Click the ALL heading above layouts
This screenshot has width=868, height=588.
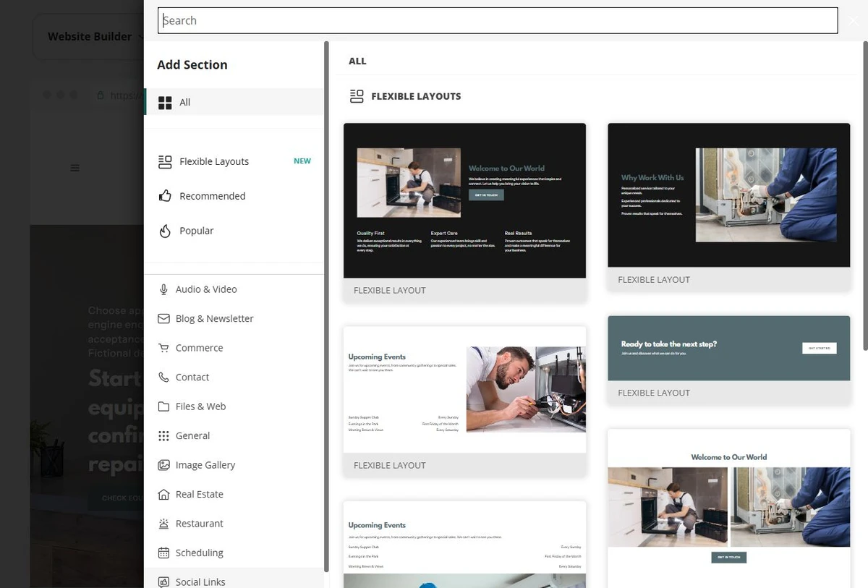coord(357,61)
